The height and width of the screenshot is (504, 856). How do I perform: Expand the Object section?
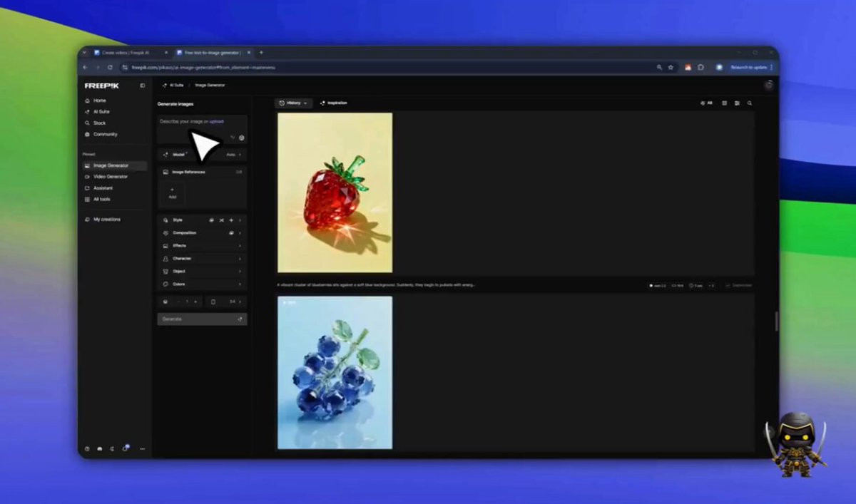202,272
